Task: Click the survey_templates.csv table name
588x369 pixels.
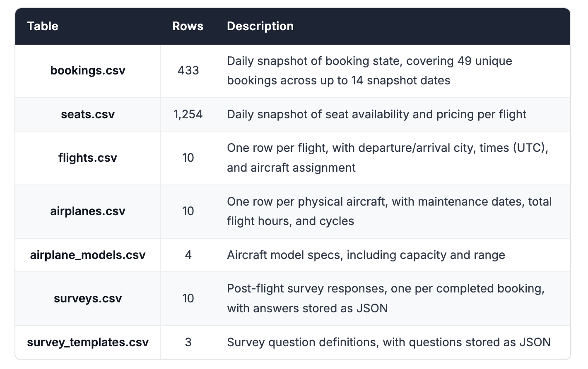Action: (88, 342)
